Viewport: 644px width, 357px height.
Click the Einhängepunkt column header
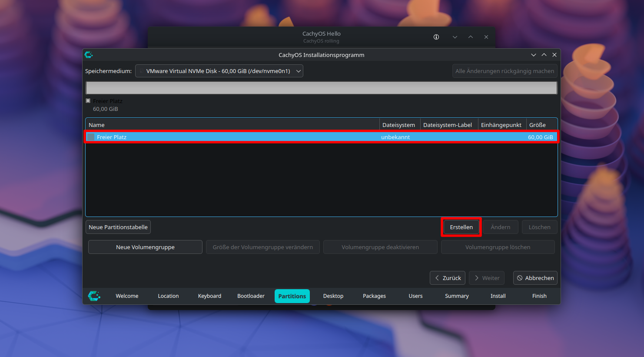tap(502, 125)
